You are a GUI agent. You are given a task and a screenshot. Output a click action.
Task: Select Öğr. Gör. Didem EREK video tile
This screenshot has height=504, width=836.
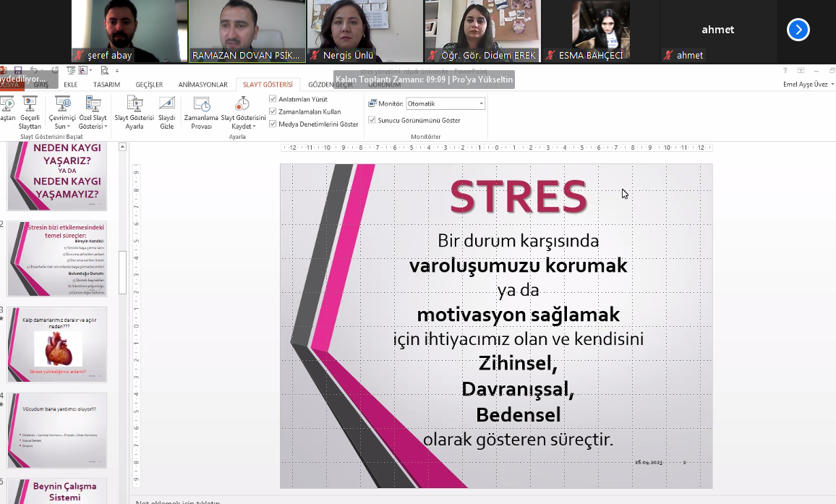[482, 31]
